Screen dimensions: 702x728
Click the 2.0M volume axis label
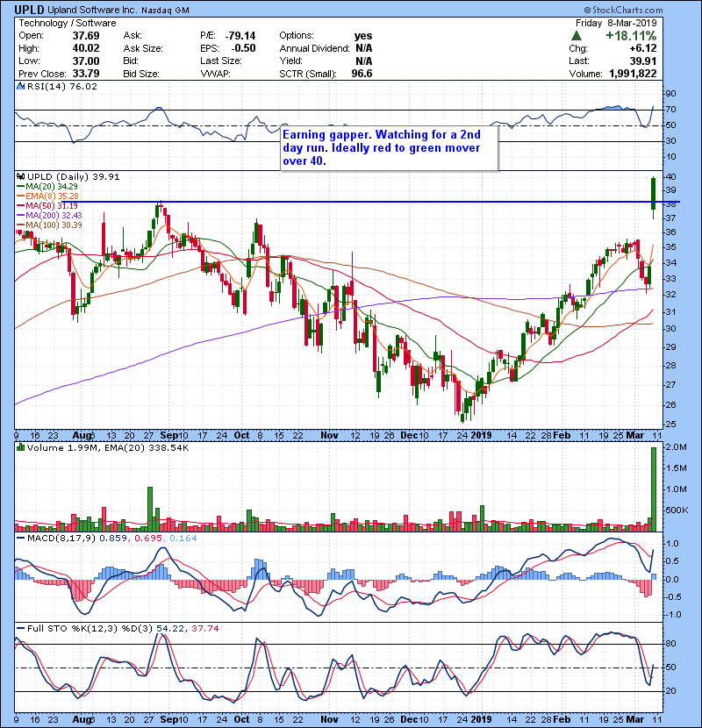coord(676,447)
